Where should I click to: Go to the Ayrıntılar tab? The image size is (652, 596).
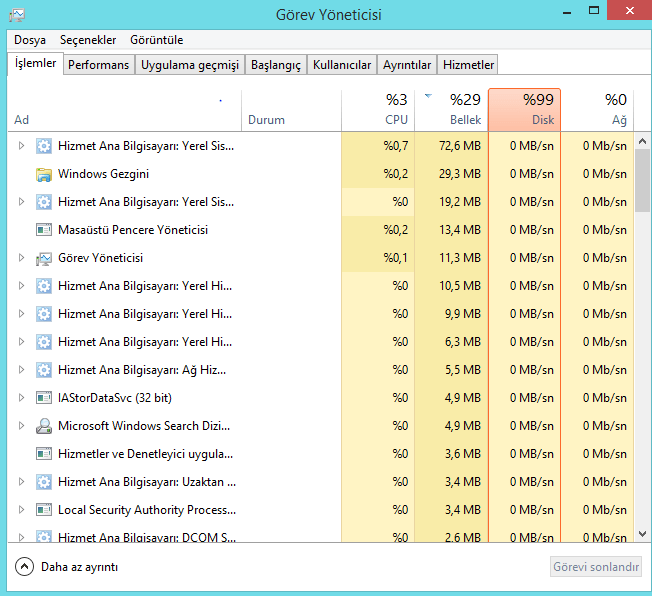click(x=407, y=65)
